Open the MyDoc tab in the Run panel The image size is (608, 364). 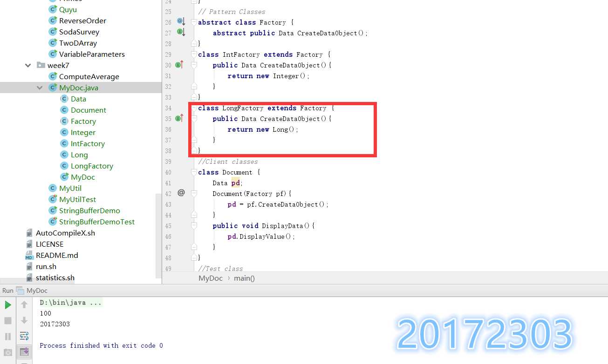(32, 290)
